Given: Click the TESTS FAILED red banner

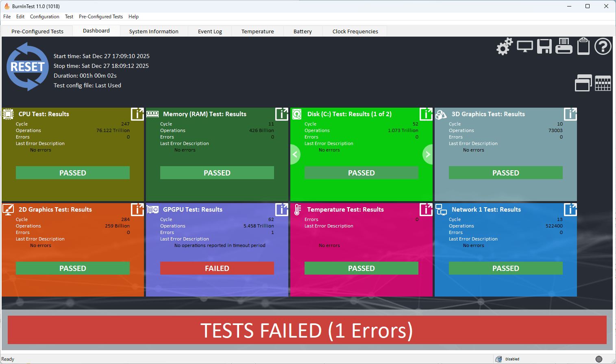Looking at the screenshot, I should pyautogui.click(x=307, y=330).
